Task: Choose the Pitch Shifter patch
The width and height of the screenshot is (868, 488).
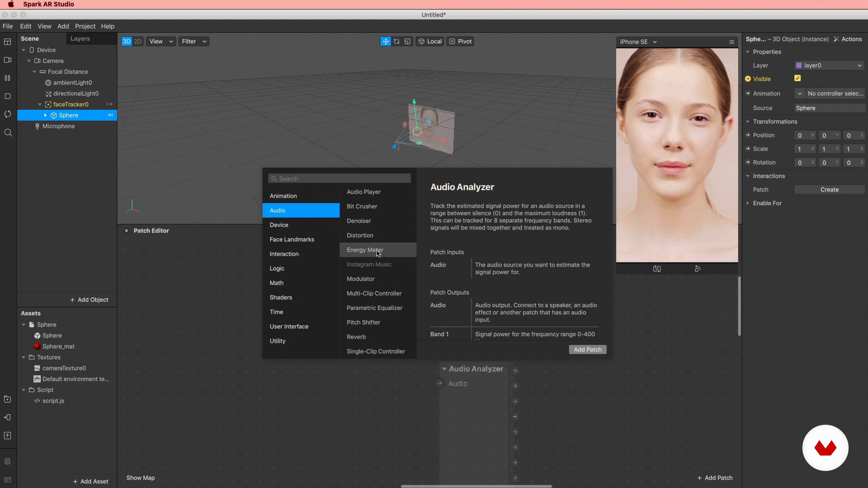Action: pyautogui.click(x=378, y=322)
